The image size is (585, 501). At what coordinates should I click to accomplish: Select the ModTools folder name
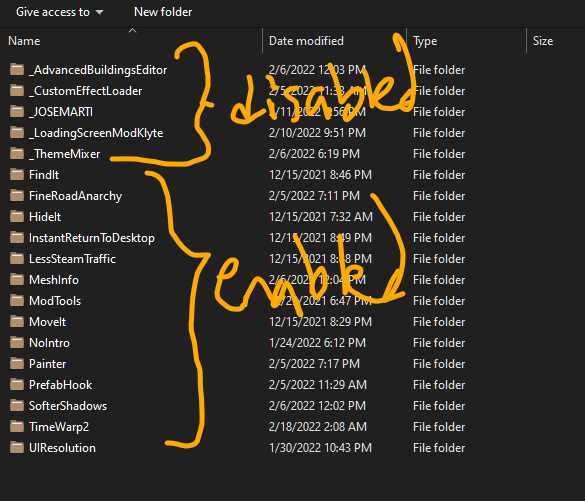55,301
